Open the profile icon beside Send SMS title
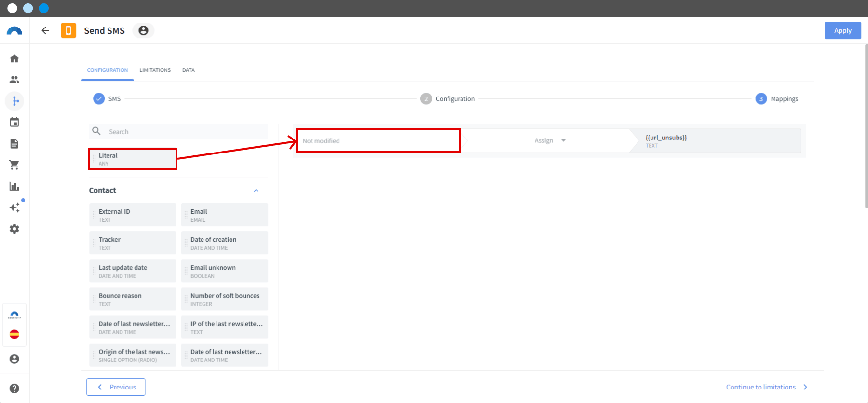 coord(143,30)
